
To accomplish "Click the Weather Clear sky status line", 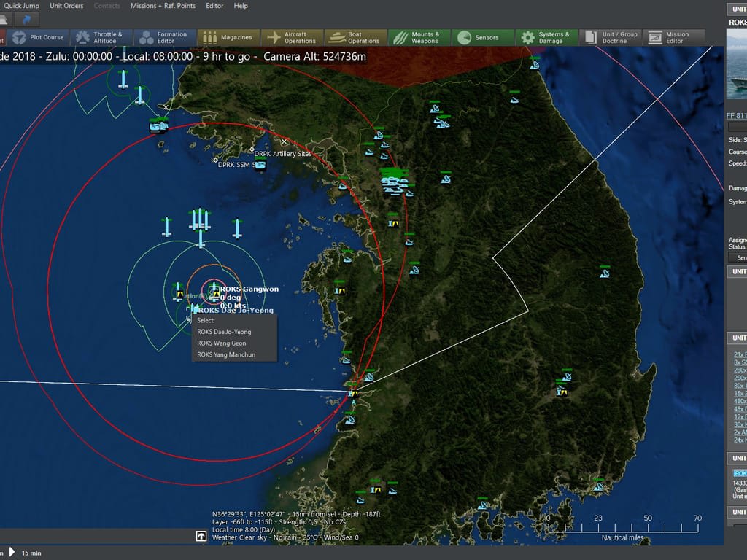I will 285,537.
